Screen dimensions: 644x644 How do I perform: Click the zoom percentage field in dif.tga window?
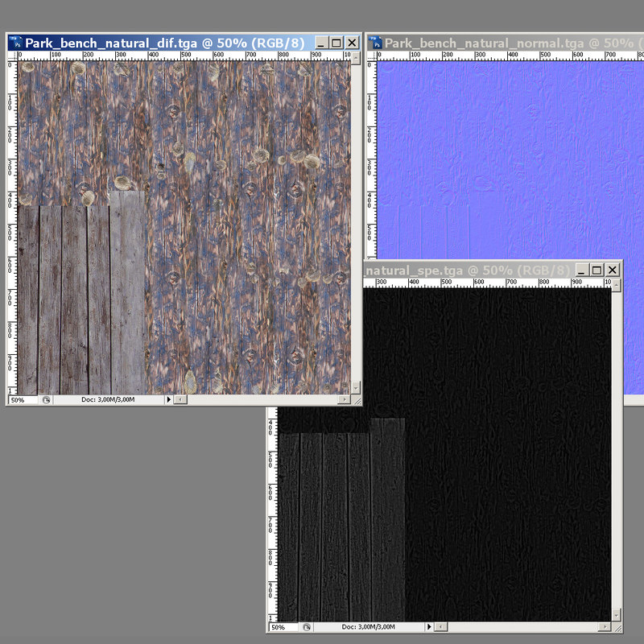(x=23, y=399)
